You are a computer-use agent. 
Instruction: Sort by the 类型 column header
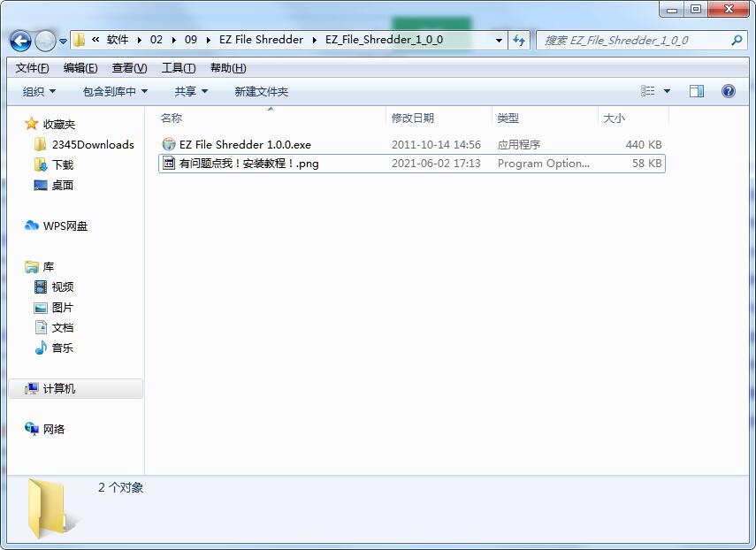pyautogui.click(x=546, y=118)
